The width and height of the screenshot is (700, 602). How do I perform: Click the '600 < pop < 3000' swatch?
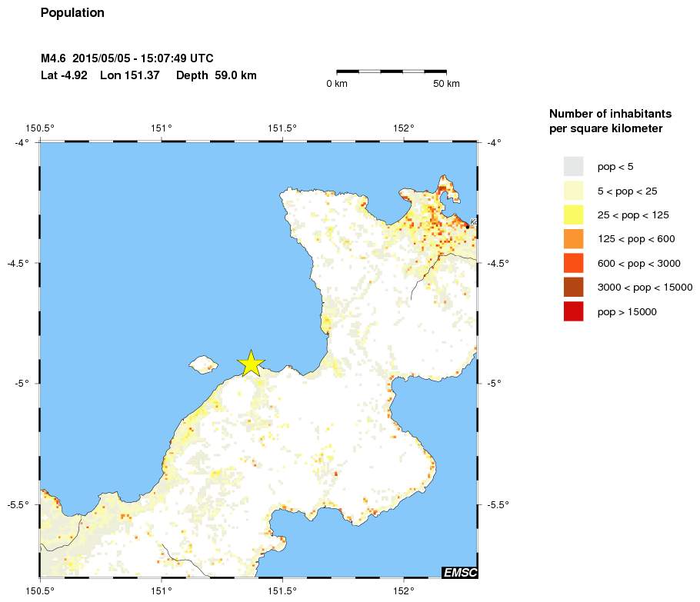573,263
